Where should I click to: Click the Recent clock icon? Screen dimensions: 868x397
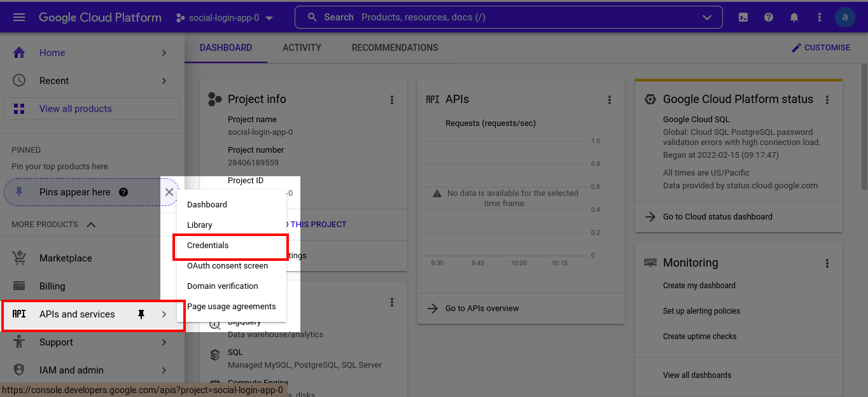[x=19, y=81]
